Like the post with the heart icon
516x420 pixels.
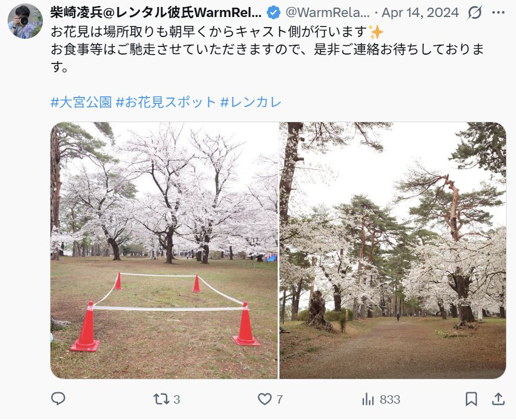click(265, 399)
